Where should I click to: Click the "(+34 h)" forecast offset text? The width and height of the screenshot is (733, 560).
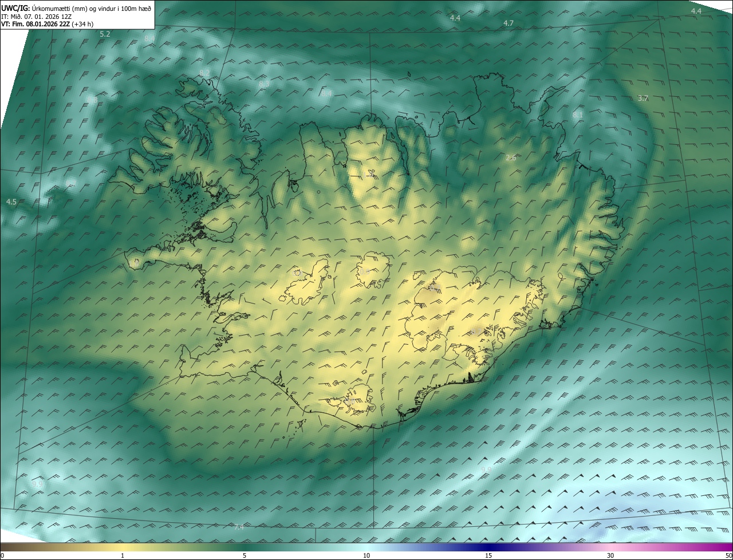pyautogui.click(x=83, y=24)
